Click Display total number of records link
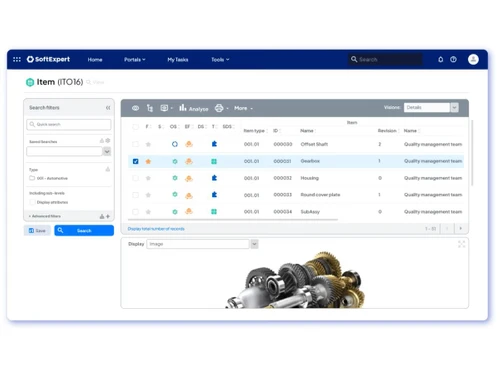 [x=156, y=229]
